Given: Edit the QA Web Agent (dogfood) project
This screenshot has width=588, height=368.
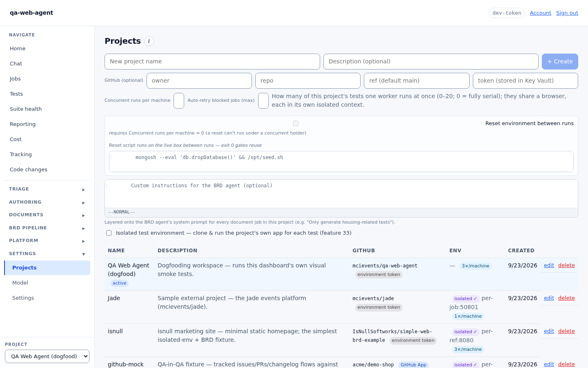Looking at the screenshot, I should (549, 265).
